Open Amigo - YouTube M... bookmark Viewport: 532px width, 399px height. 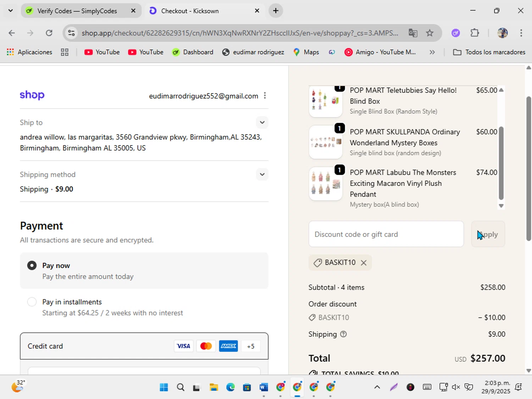380,52
